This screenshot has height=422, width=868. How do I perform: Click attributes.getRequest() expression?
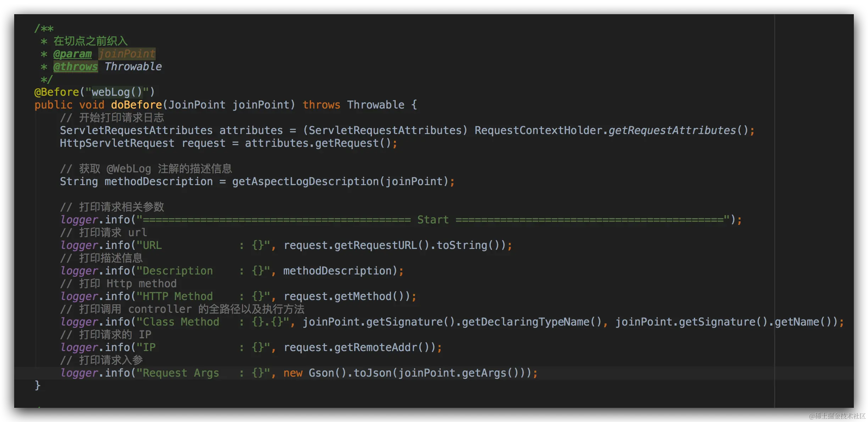(x=318, y=143)
